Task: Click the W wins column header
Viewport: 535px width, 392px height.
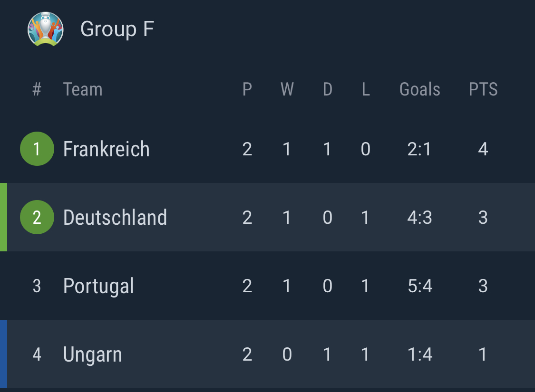Action: pyautogui.click(x=287, y=89)
